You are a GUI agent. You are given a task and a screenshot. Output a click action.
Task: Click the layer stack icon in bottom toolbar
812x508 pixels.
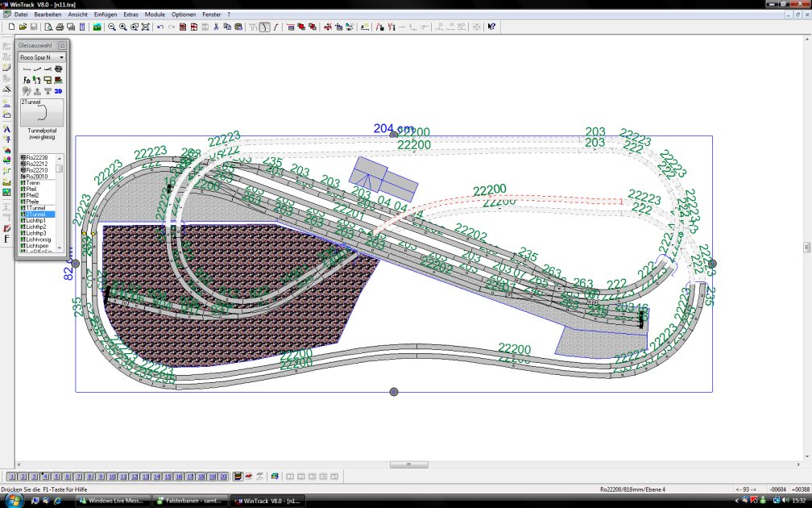(238, 477)
